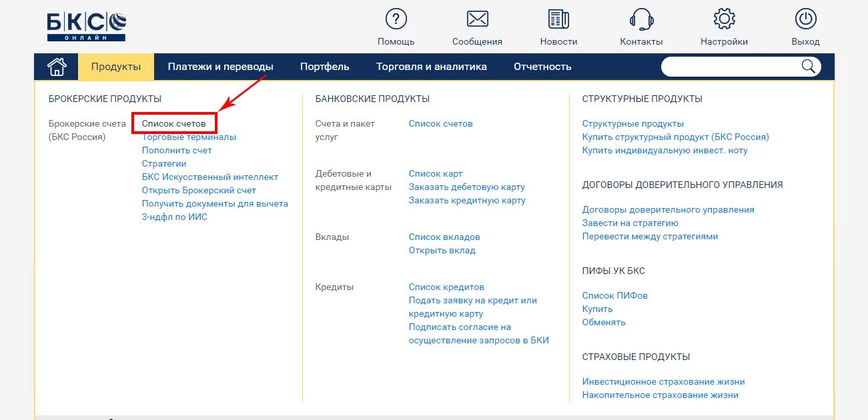Open the News newspaper icon
Image resolution: width=868 pixels, height=420 pixels.
559,19
